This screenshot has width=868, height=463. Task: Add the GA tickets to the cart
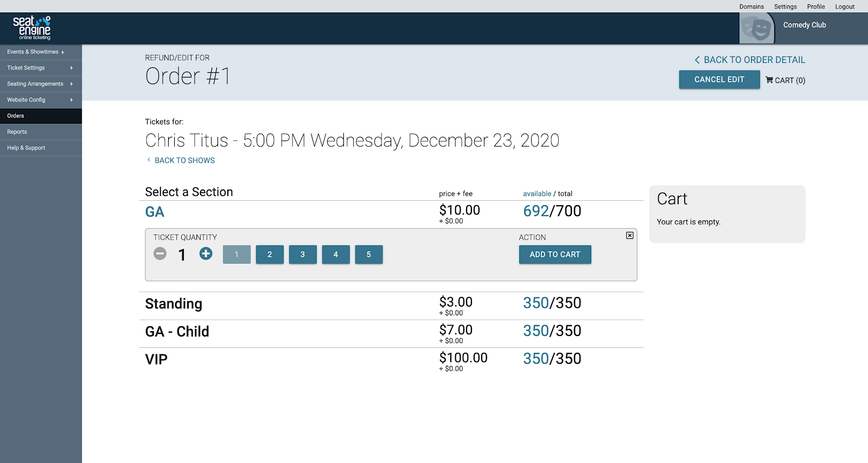click(x=555, y=255)
